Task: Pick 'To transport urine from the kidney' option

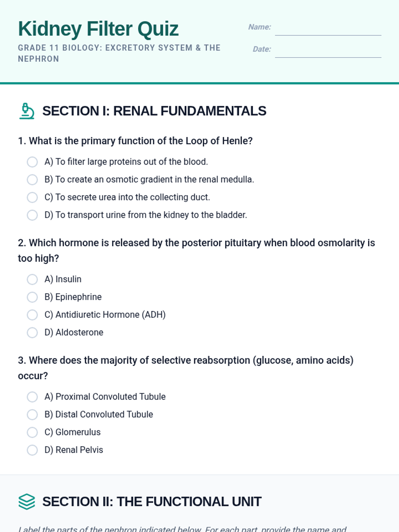Action: [32, 215]
